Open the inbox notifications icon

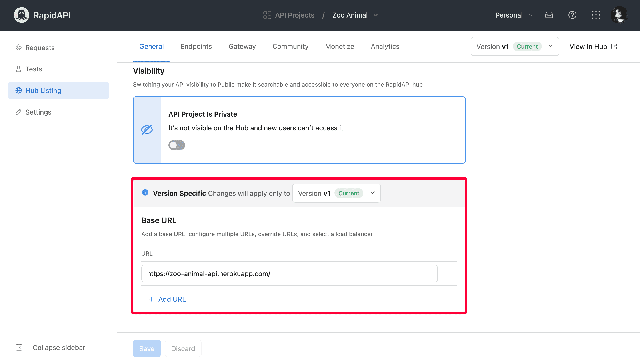point(549,15)
